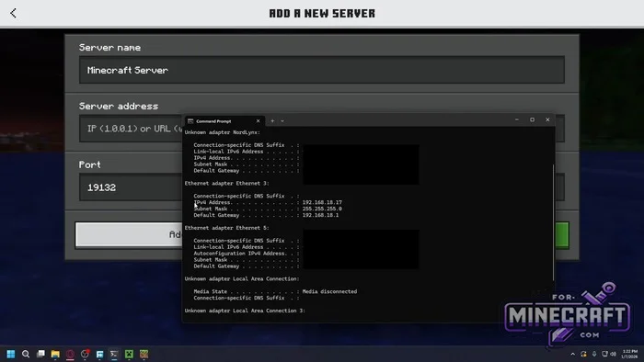The image size is (644, 362).
Task: Click the IPv4 address 192.168.18.17
Action: pos(322,202)
